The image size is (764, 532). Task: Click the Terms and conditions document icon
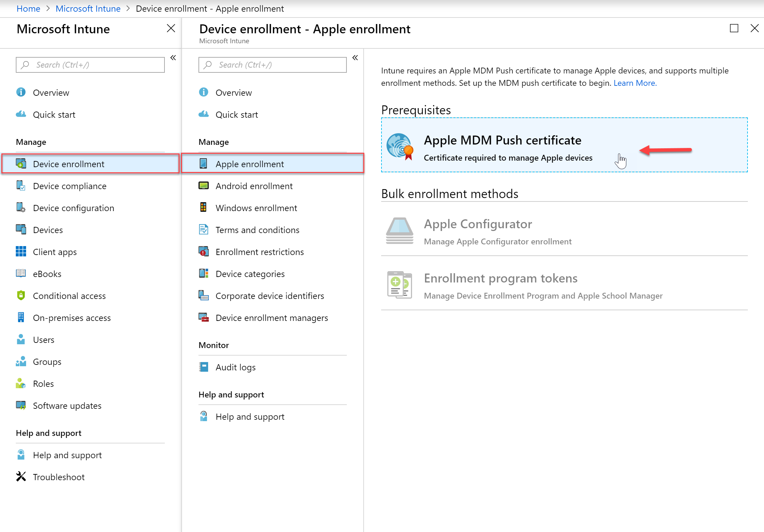coord(204,230)
